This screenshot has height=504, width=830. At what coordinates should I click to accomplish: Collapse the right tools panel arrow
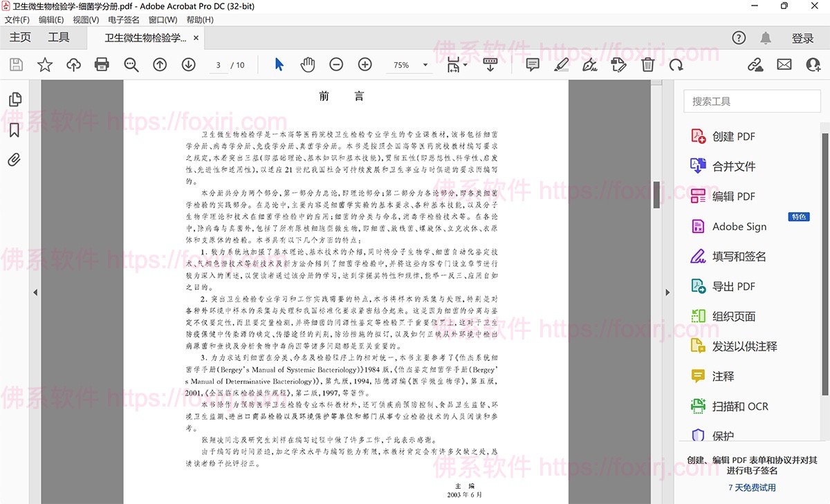point(667,292)
